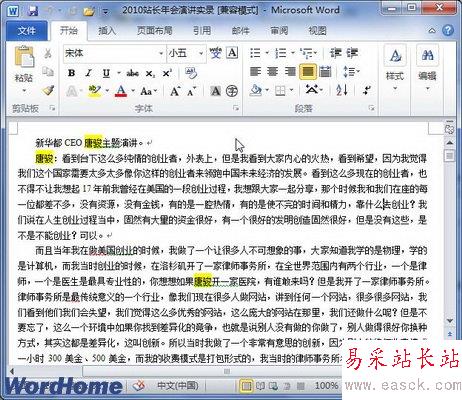Click the Grow Font icon
Screen dimensions: 462x400
point(175,91)
